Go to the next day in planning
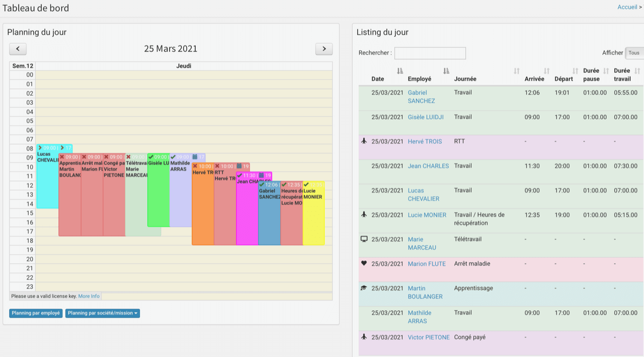Image resolution: width=644 pixels, height=357 pixels. coord(324,49)
